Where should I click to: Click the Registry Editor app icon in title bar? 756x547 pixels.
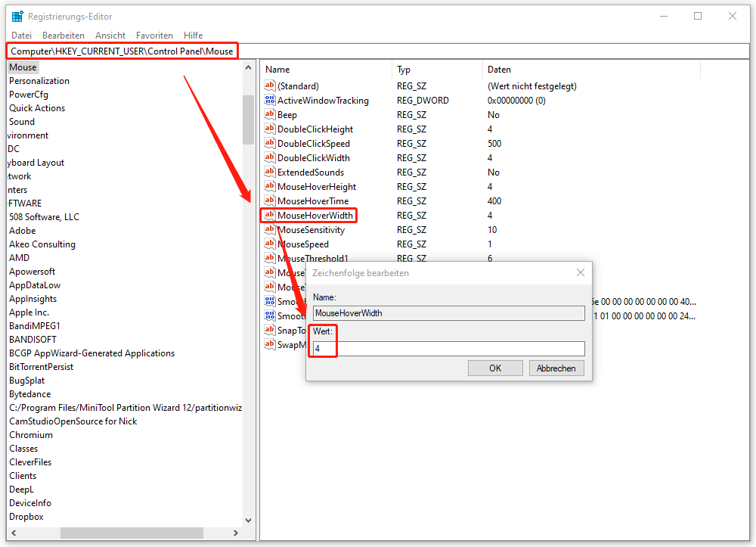click(17, 17)
